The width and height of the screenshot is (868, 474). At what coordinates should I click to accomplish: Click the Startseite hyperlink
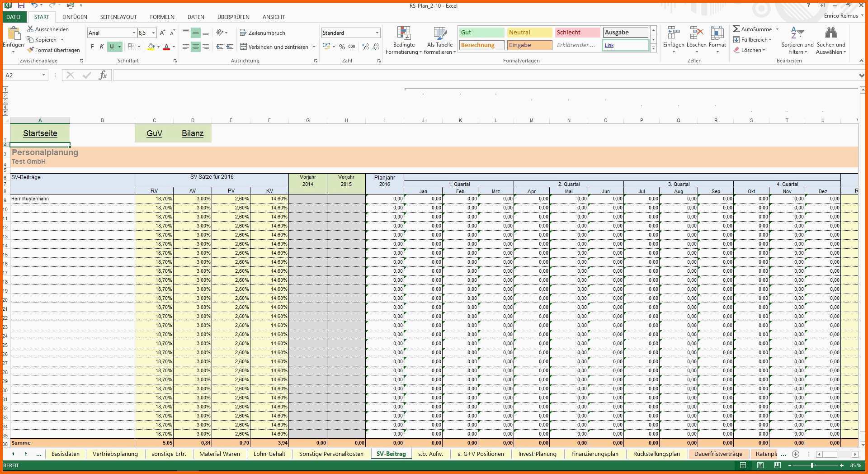point(40,133)
